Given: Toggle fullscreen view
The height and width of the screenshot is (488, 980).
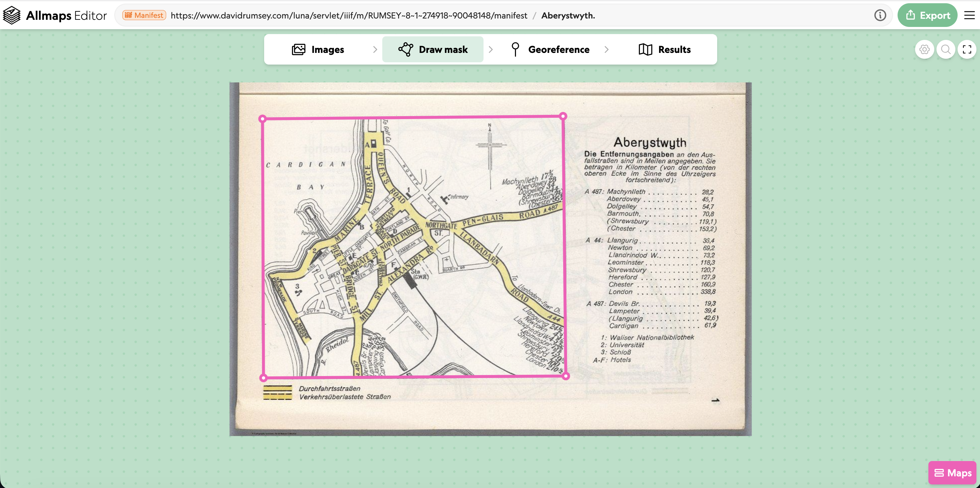Looking at the screenshot, I should coord(967,49).
